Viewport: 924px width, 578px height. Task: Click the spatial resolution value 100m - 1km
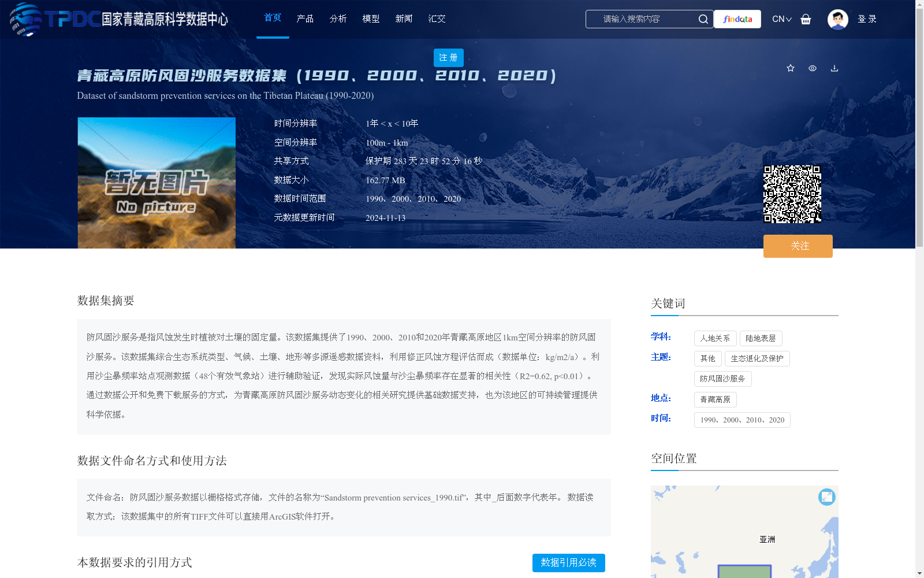pos(387,143)
